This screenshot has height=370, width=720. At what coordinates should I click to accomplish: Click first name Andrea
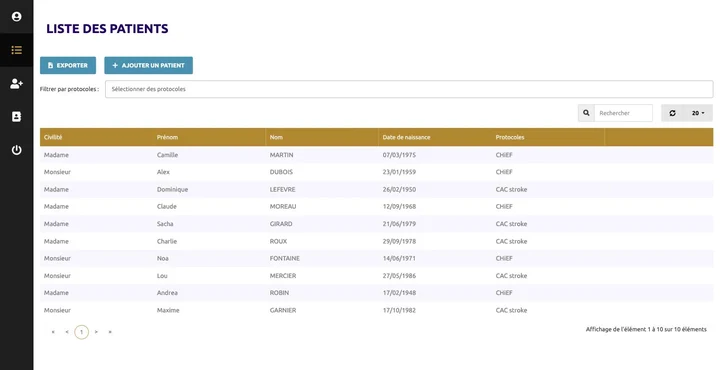(167, 293)
